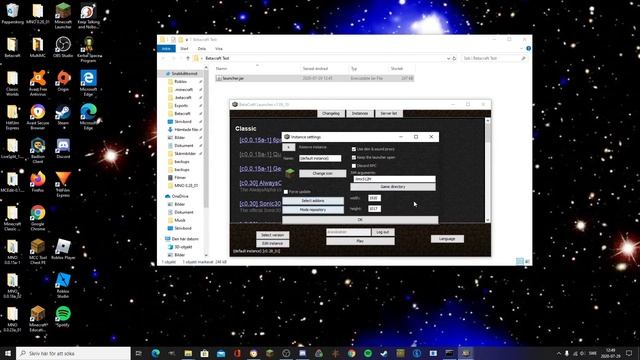
Task: Open the Origin desktop shortcut
Action: tap(63, 80)
